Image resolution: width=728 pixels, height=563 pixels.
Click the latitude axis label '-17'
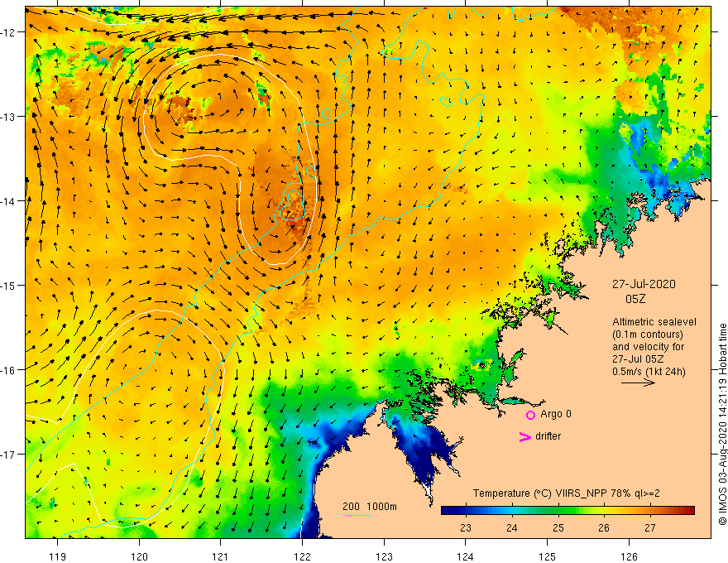pyautogui.click(x=8, y=455)
